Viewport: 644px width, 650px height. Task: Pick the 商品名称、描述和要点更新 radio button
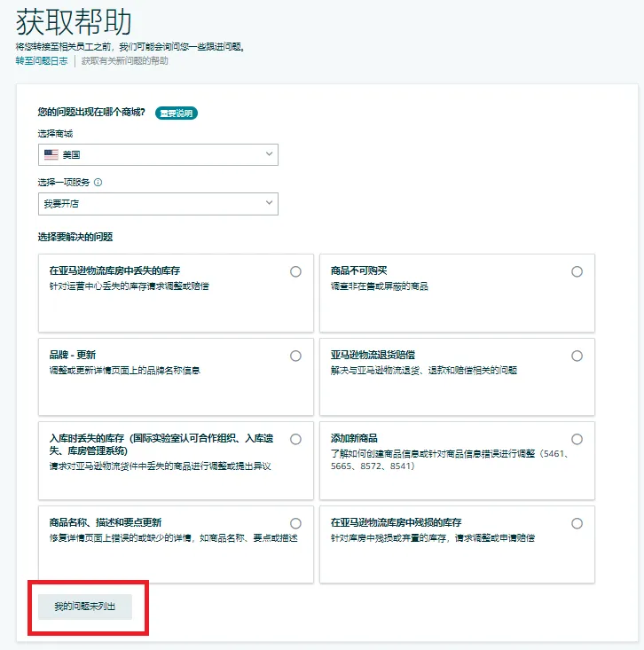pyautogui.click(x=295, y=523)
